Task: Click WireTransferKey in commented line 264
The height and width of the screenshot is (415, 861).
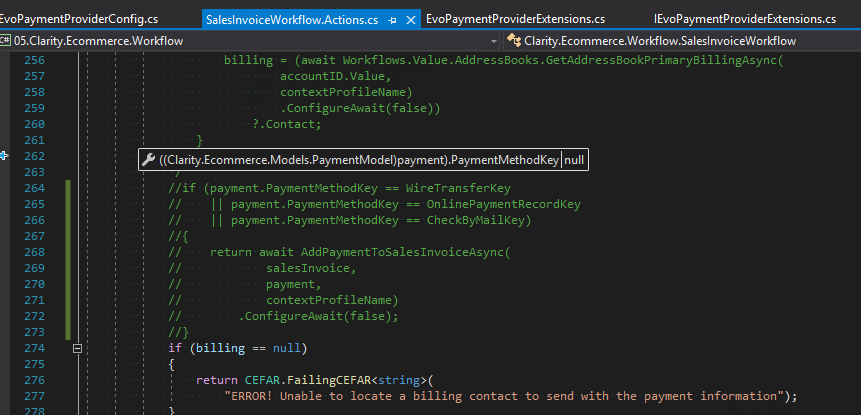Action: click(x=458, y=188)
